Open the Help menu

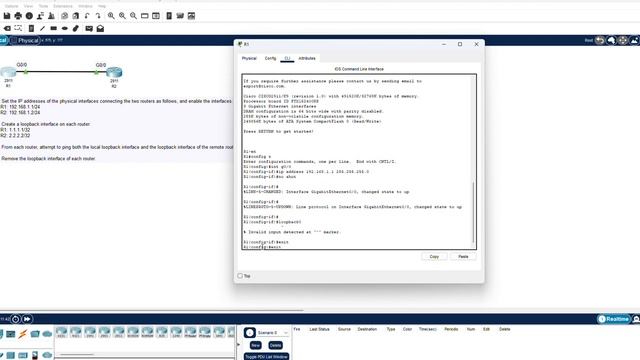tap(102, 6)
